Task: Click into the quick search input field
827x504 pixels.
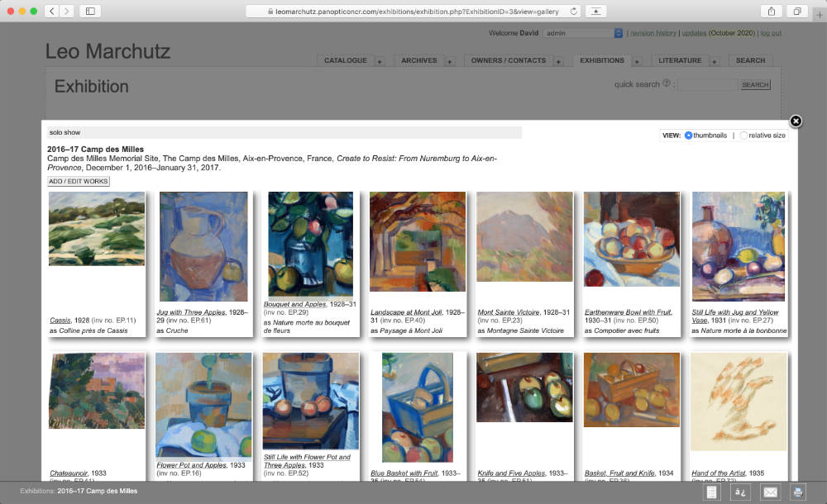Action: [708, 85]
